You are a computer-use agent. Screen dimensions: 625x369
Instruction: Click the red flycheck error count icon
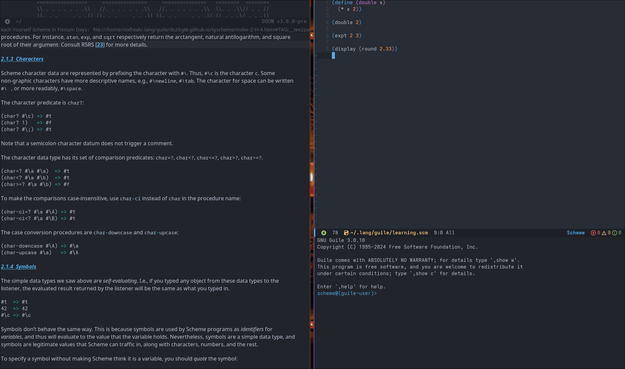pyautogui.click(x=593, y=233)
